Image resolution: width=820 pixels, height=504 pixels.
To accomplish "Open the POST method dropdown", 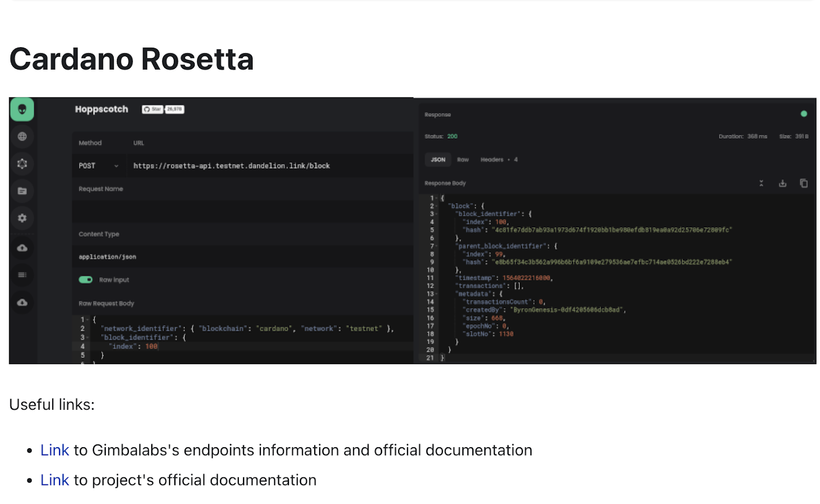I will (98, 166).
